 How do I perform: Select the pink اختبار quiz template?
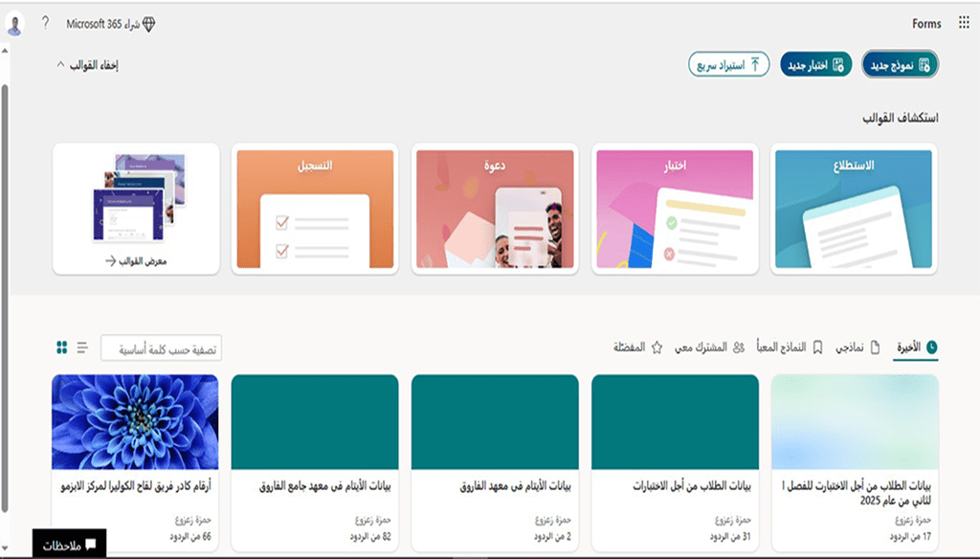coord(675,209)
